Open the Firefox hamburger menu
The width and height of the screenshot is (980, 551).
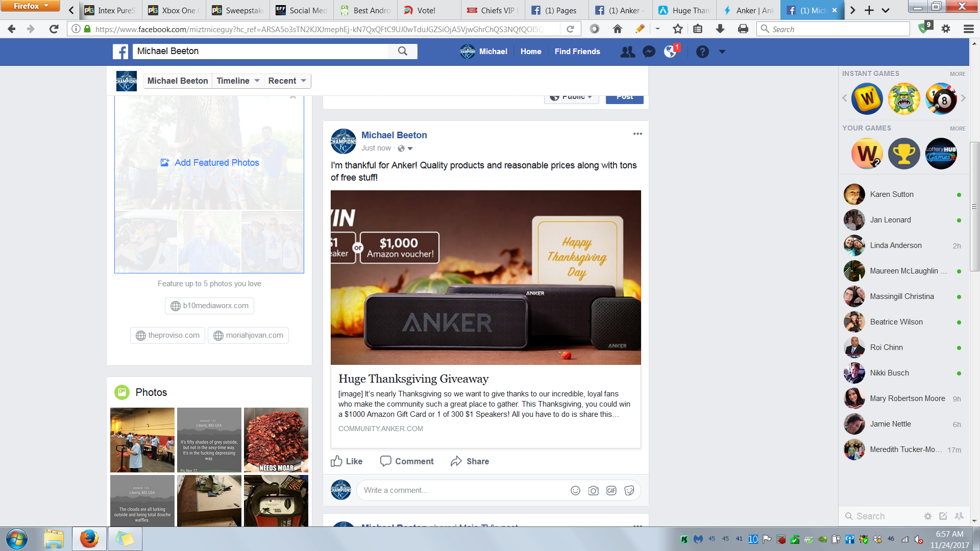coord(968,29)
